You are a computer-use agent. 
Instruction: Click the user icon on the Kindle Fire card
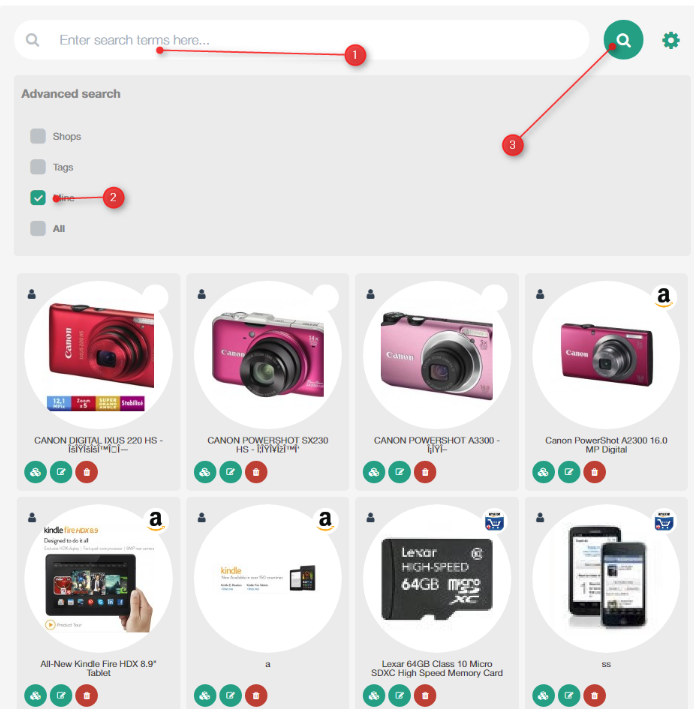pos(32,517)
